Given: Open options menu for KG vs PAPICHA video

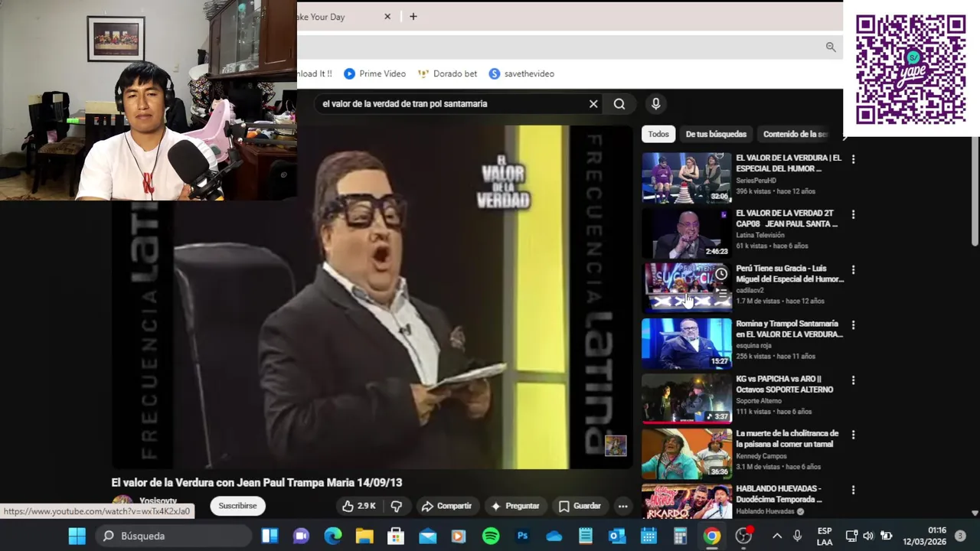Looking at the screenshot, I should point(853,380).
